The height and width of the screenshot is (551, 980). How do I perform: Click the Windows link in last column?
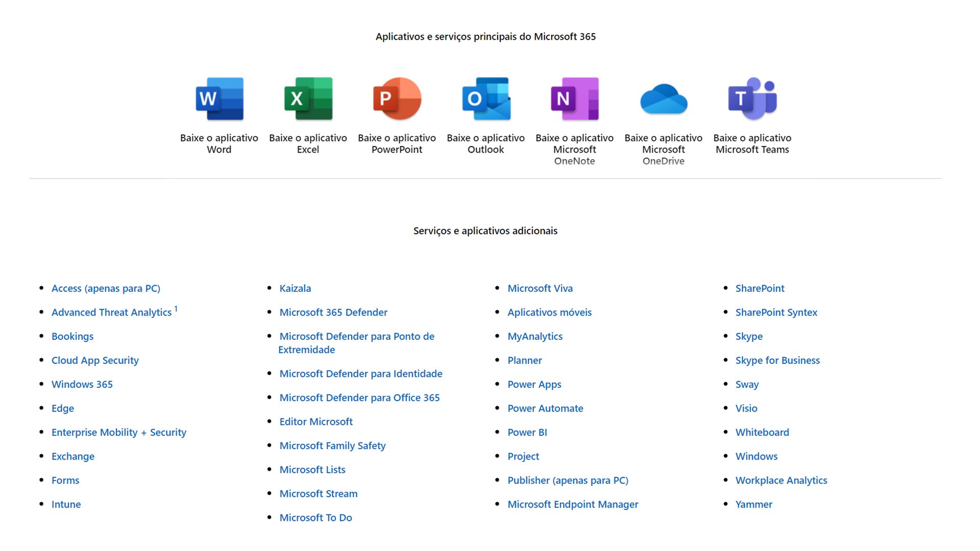[x=756, y=456]
